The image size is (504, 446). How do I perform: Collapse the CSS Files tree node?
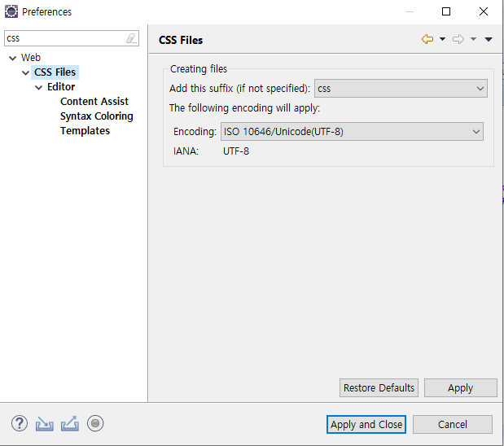point(25,73)
